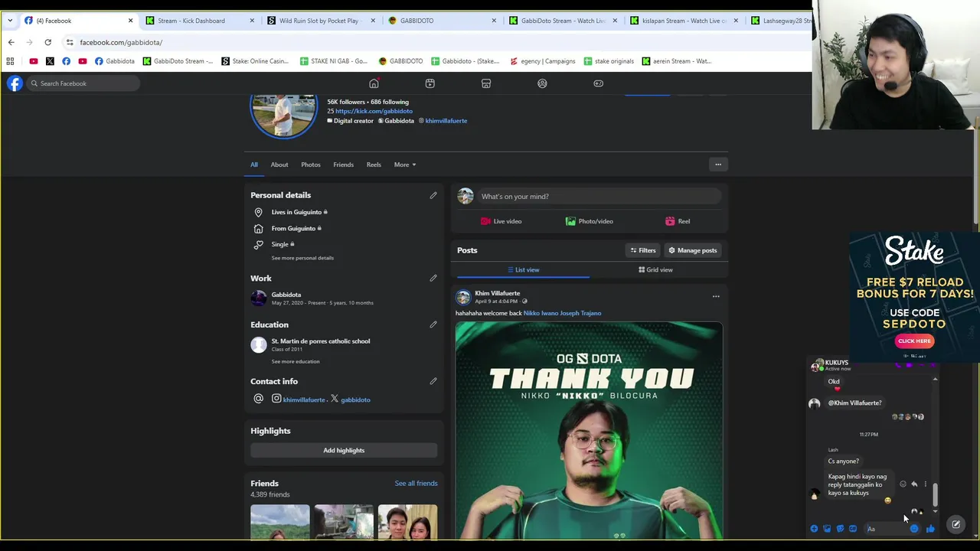The height and width of the screenshot is (551, 980).
Task: Edit Work section with the pencil icon
Action: click(433, 278)
